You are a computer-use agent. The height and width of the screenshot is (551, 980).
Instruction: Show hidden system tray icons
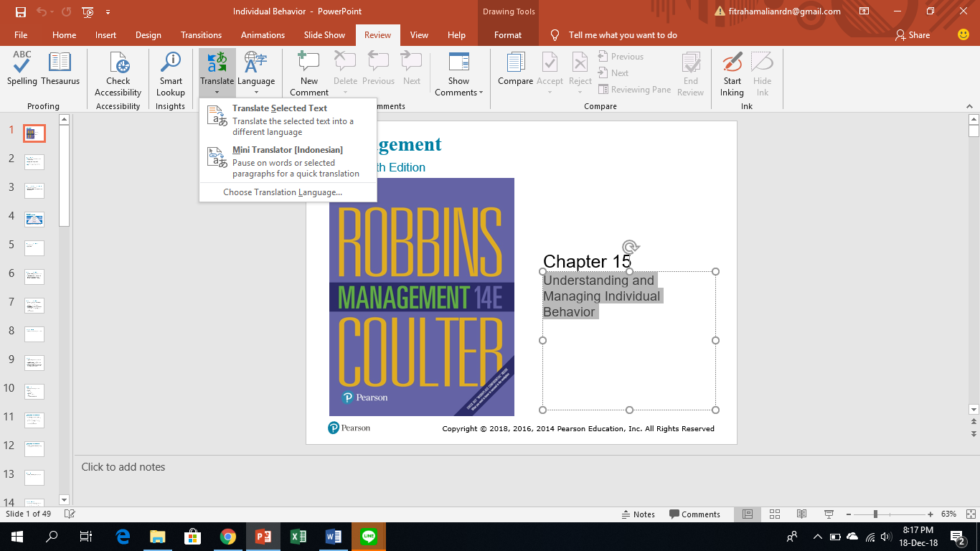pyautogui.click(x=817, y=536)
